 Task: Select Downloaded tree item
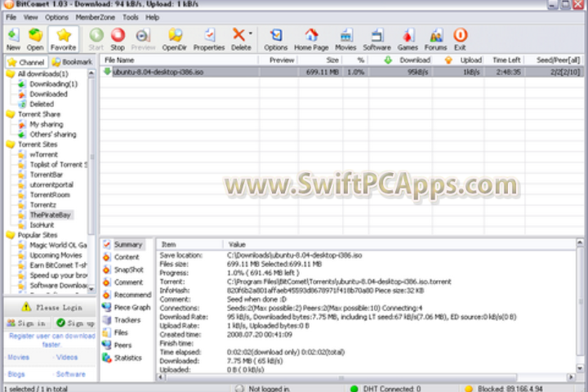(x=49, y=94)
